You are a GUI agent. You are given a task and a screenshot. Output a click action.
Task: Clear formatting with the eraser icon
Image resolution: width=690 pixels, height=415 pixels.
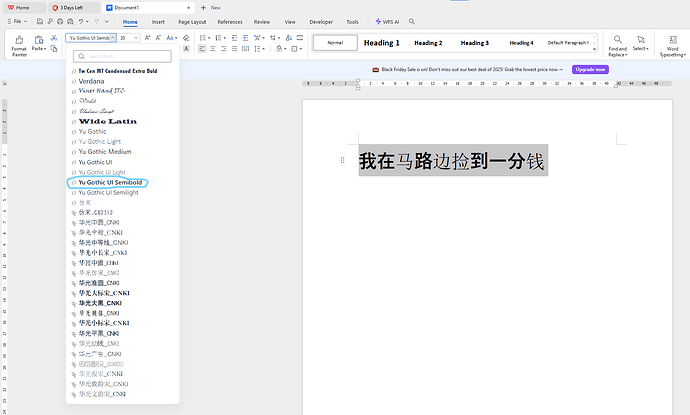point(186,38)
